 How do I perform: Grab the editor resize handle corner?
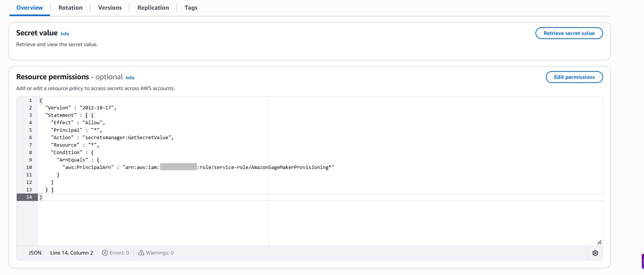tap(599, 242)
